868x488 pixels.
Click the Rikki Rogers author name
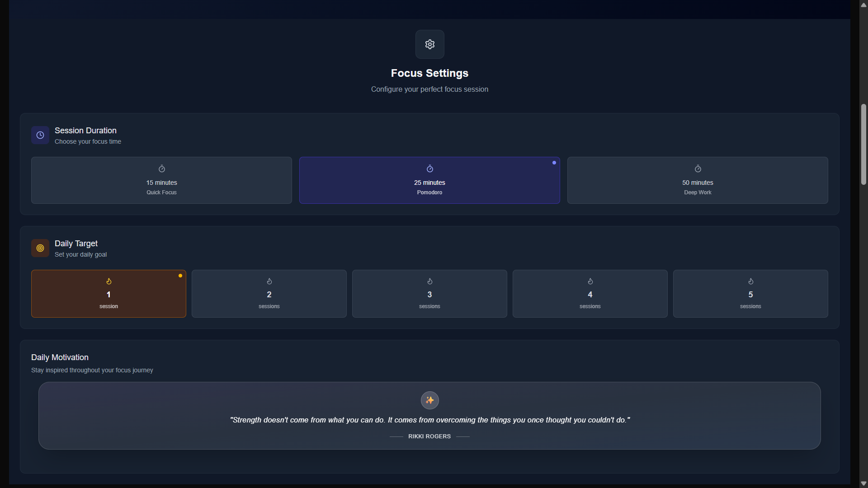429,436
